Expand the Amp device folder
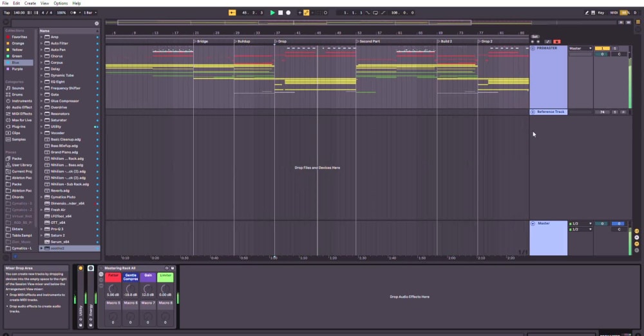The width and height of the screenshot is (644, 336). pyautogui.click(x=41, y=37)
